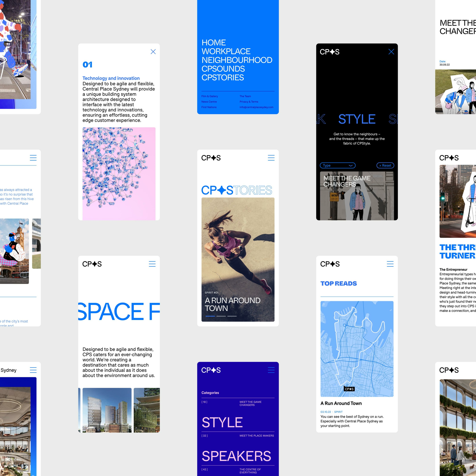
Task: Open hamburger menu on CPStories screen
Action: click(271, 158)
